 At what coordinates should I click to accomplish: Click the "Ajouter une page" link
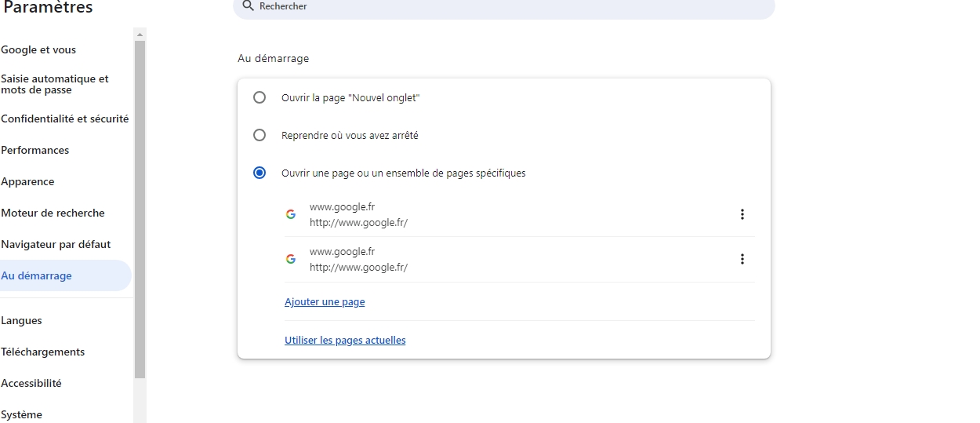[325, 302]
